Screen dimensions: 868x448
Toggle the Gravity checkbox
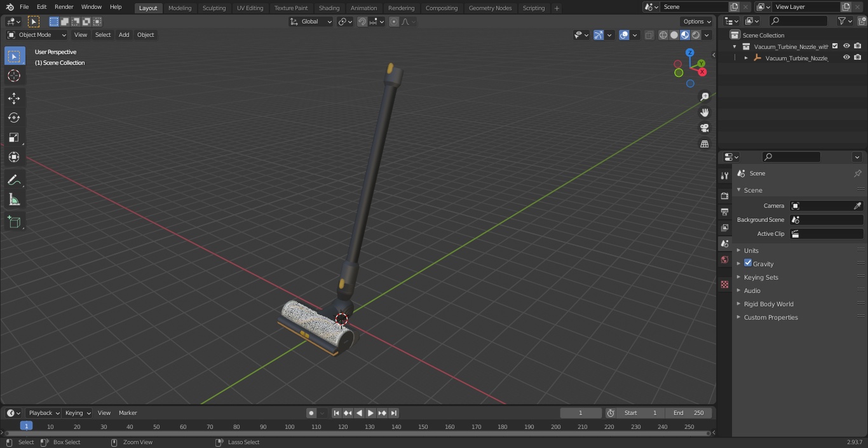[748, 263]
